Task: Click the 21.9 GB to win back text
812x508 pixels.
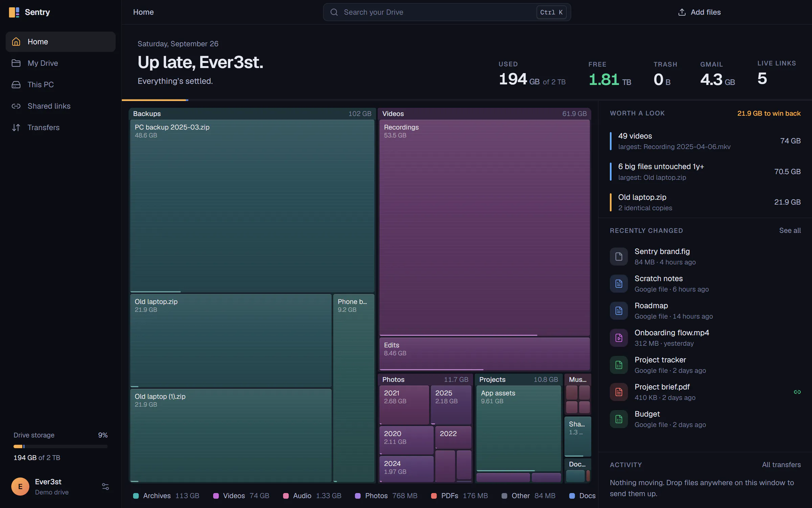Action: [769, 113]
